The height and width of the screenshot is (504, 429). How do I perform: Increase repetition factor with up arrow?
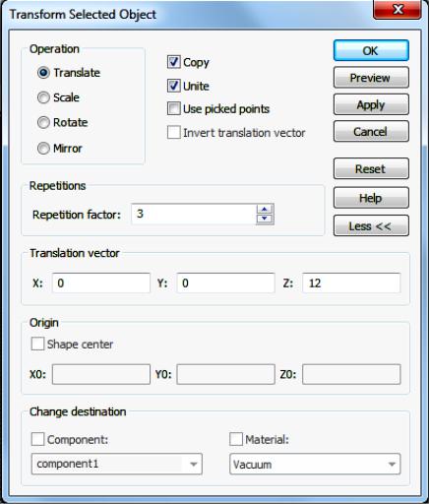[x=265, y=209]
